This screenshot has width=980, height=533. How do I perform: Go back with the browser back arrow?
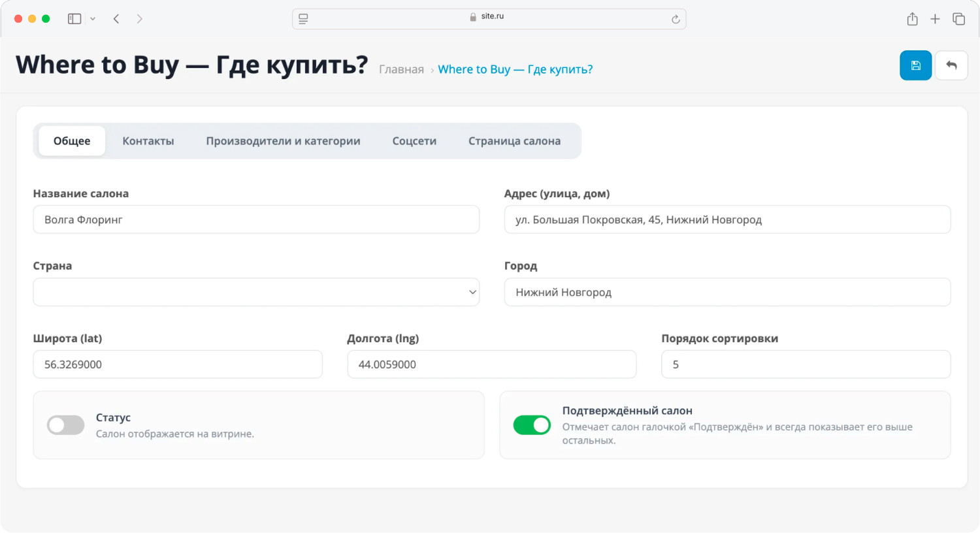(116, 19)
